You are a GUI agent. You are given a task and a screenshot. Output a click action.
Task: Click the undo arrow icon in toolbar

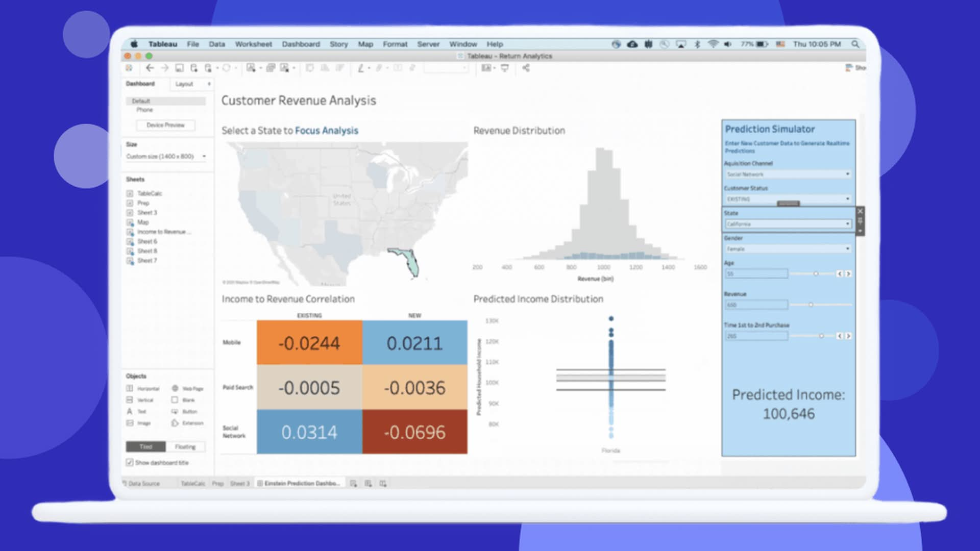pyautogui.click(x=151, y=68)
